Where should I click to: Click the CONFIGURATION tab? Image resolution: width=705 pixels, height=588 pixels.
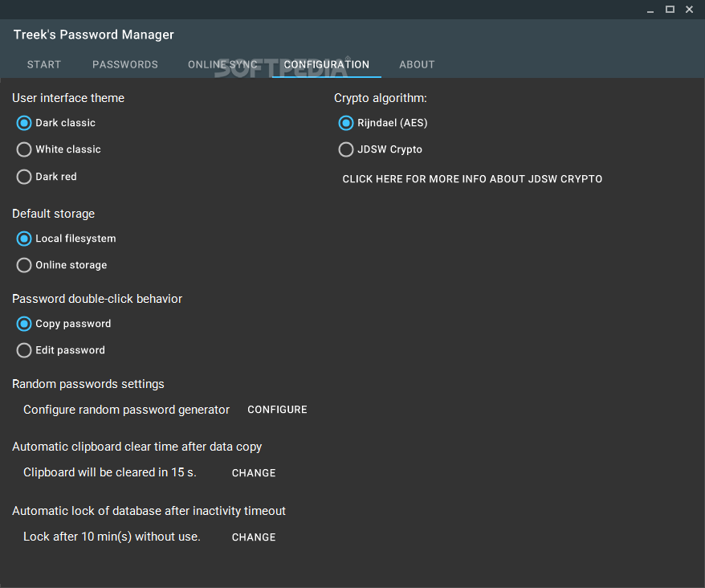[327, 64]
